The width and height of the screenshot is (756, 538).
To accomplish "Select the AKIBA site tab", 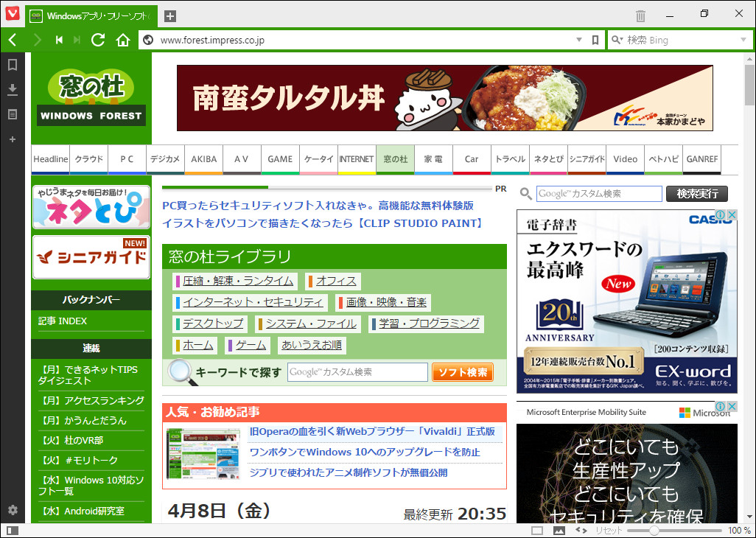I will pyautogui.click(x=204, y=159).
